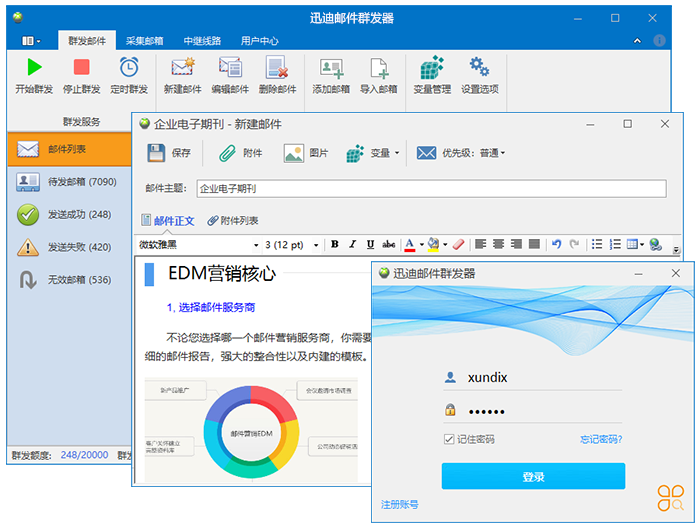Switch to the 中继线路 tab
The height and width of the screenshot is (529, 700).
[x=202, y=41]
